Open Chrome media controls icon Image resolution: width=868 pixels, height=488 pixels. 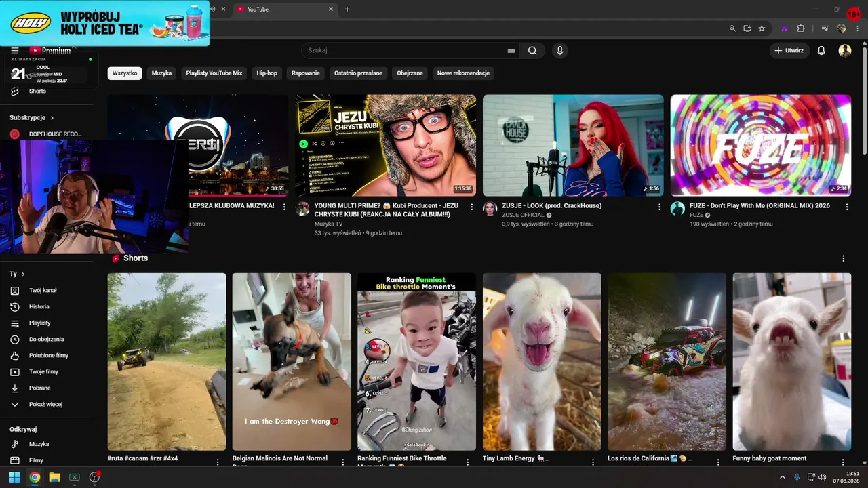825,28
